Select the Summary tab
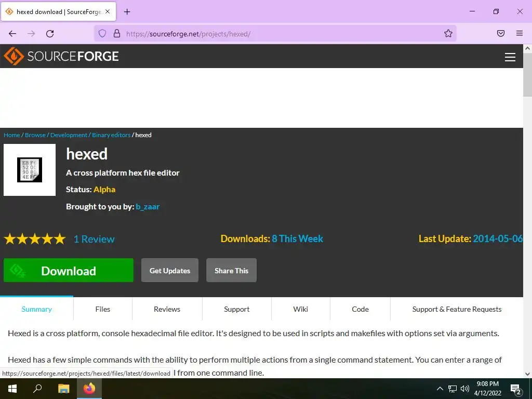 (x=37, y=309)
